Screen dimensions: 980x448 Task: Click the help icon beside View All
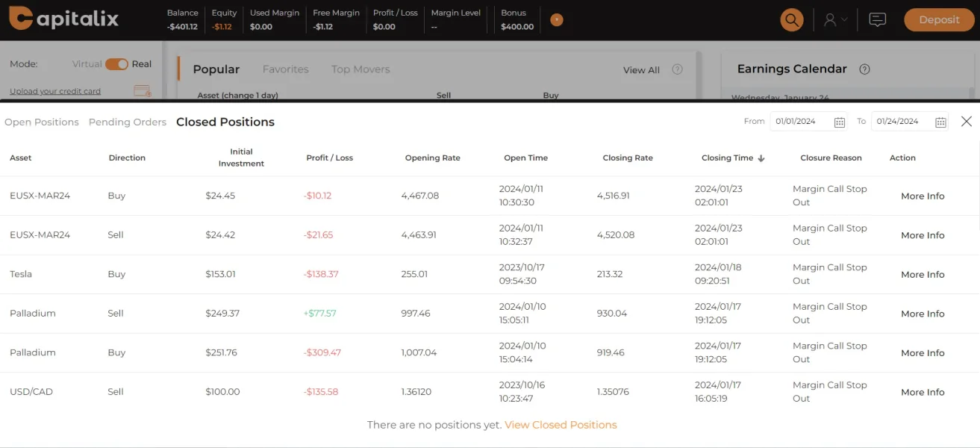click(677, 69)
